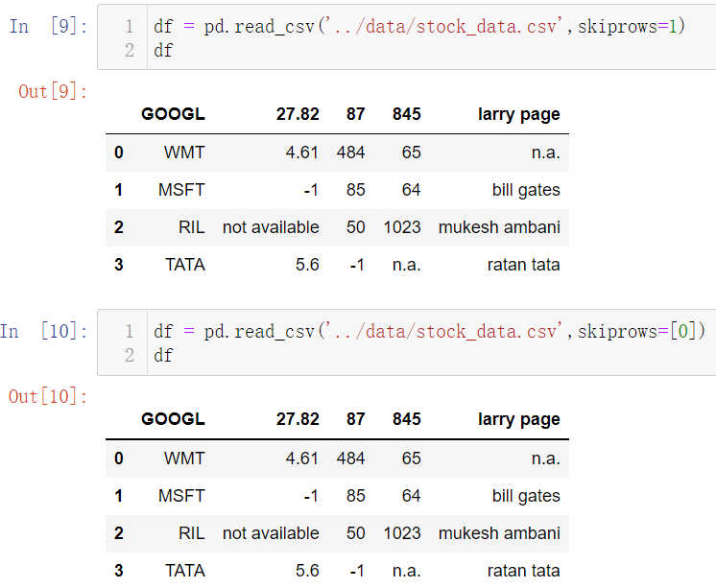Click GOOGL header in Out[10] table

173,419
